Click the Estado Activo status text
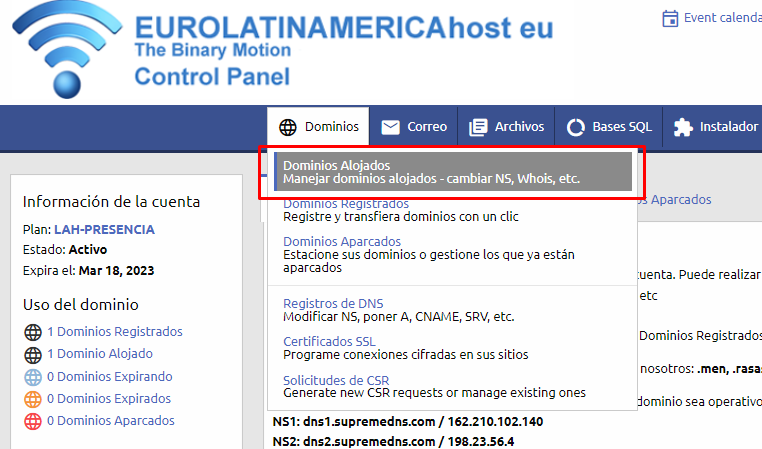Screen dimensions: 762x449 [x=65, y=250]
